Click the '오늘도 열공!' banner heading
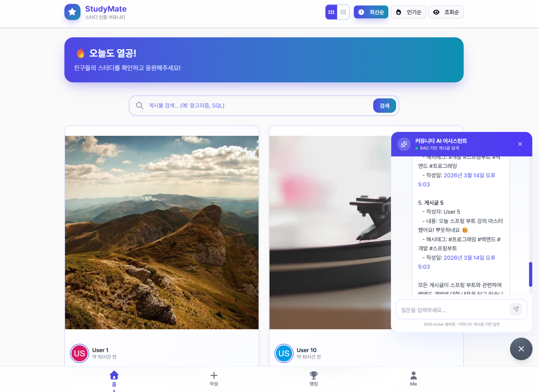 [x=113, y=53]
